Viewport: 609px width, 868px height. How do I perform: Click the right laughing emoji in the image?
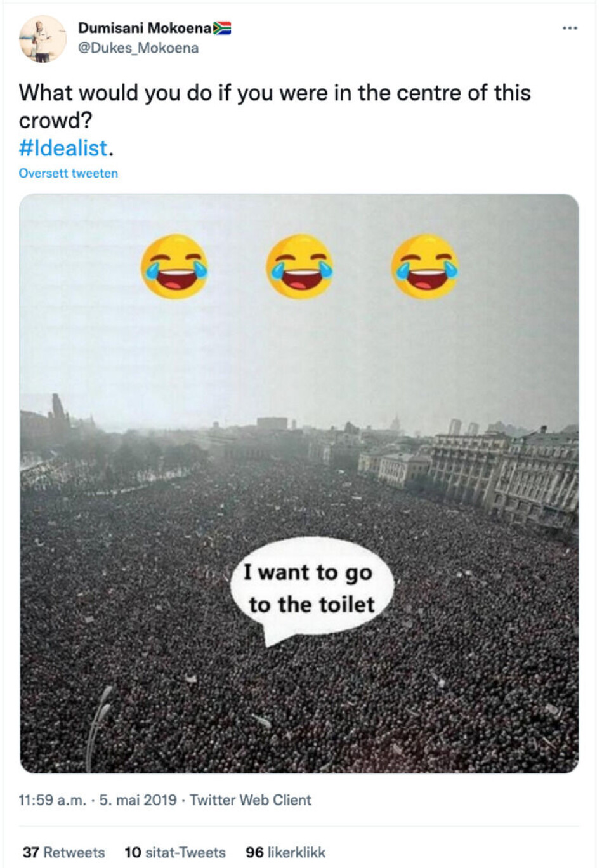point(424,266)
